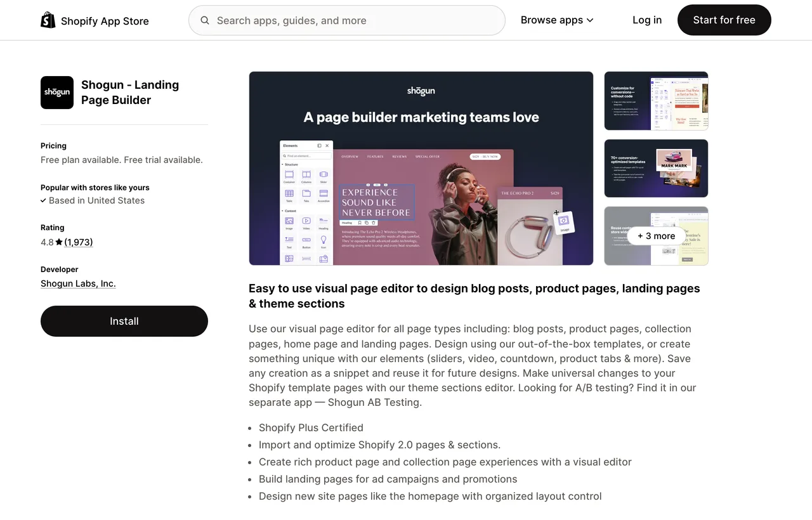Click the 'Free plan available. Free trial available.' text
The image size is (812, 520).
(x=122, y=160)
